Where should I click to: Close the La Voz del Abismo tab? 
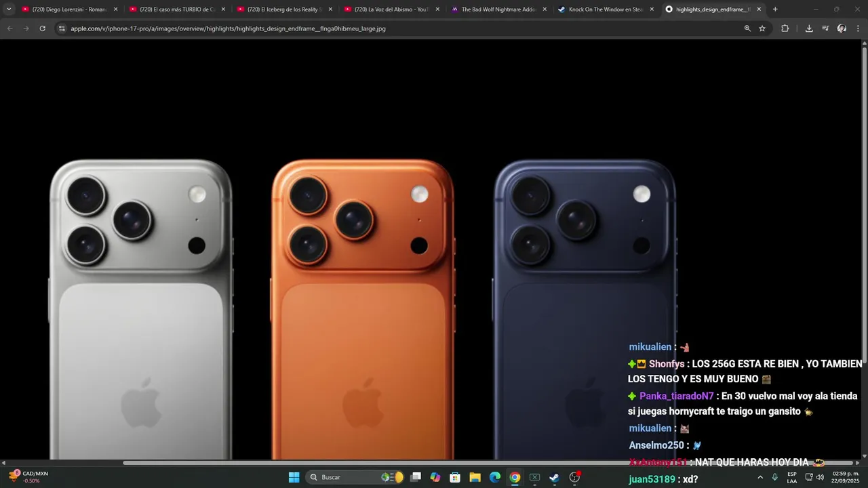point(437,9)
